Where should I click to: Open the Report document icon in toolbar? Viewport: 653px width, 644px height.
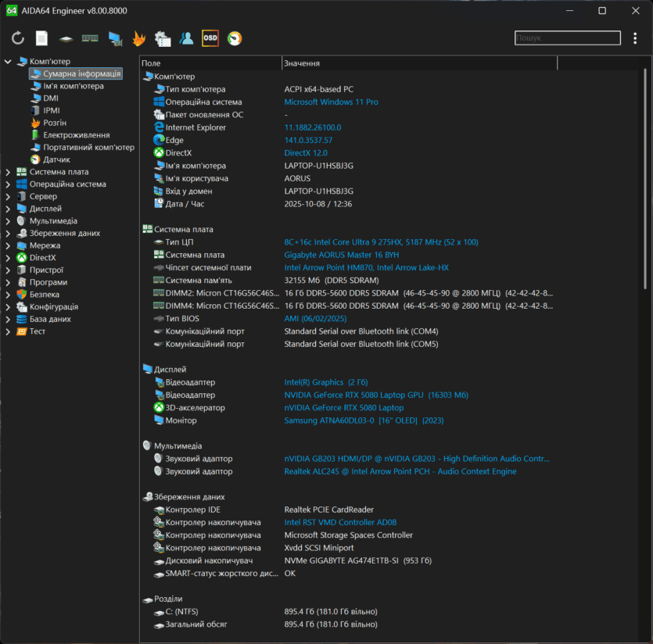coord(41,38)
